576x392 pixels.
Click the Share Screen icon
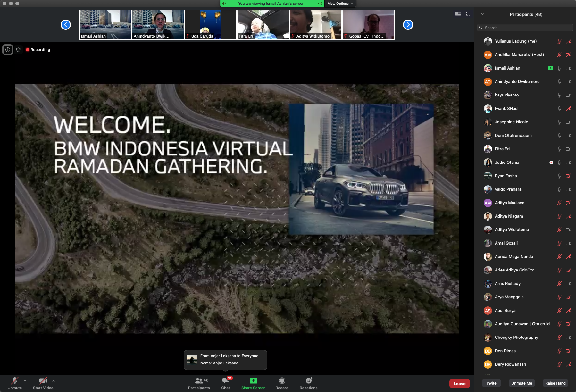pos(253,381)
